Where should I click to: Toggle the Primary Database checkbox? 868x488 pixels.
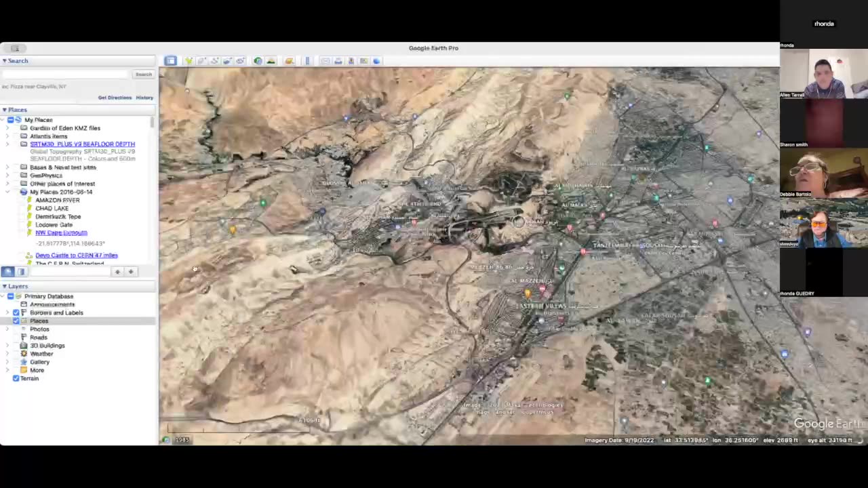[11, 297]
